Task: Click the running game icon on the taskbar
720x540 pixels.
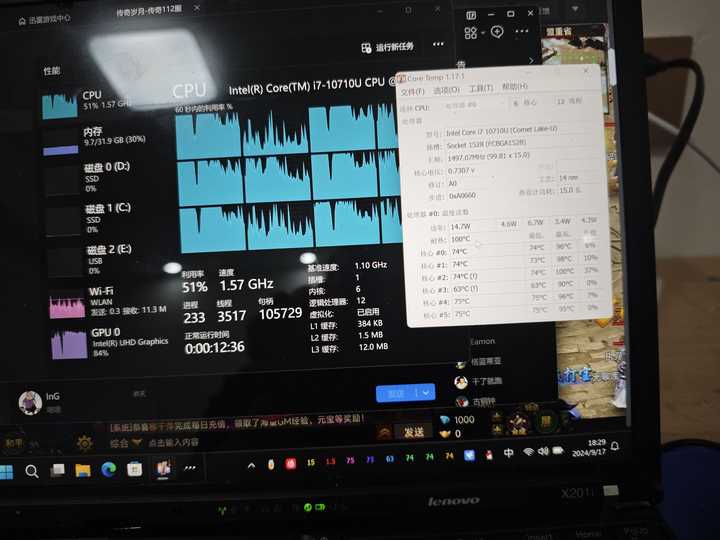Action: [x=163, y=468]
